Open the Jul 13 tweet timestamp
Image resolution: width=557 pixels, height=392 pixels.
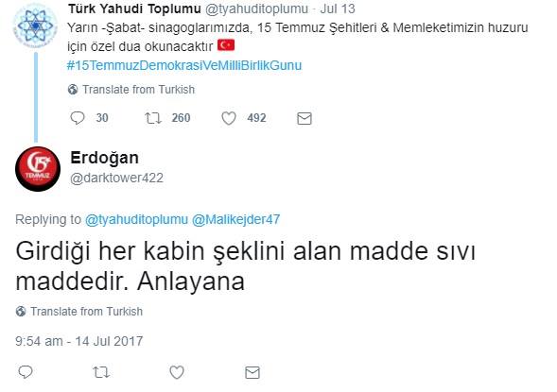(338, 9)
